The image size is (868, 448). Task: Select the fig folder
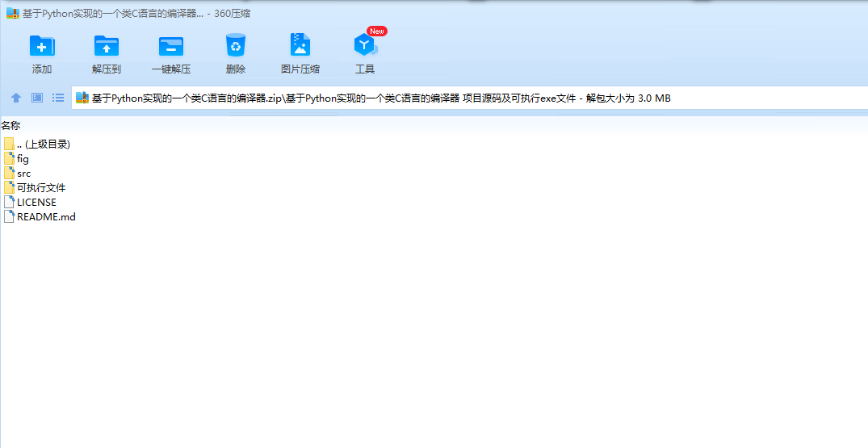click(x=16, y=159)
